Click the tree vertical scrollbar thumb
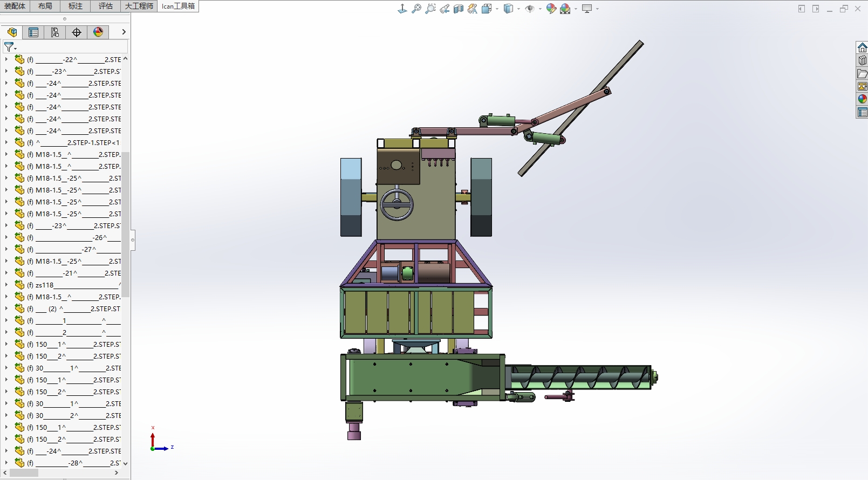 pos(126,224)
